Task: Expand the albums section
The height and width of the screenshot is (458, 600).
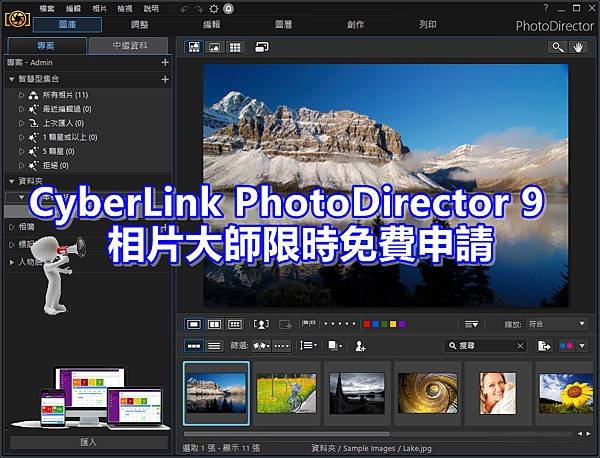Action: click(x=11, y=227)
